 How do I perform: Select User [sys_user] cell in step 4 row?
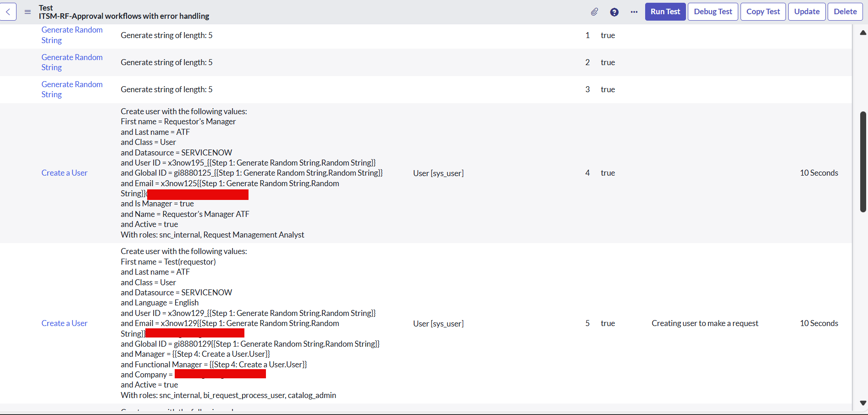click(x=438, y=173)
